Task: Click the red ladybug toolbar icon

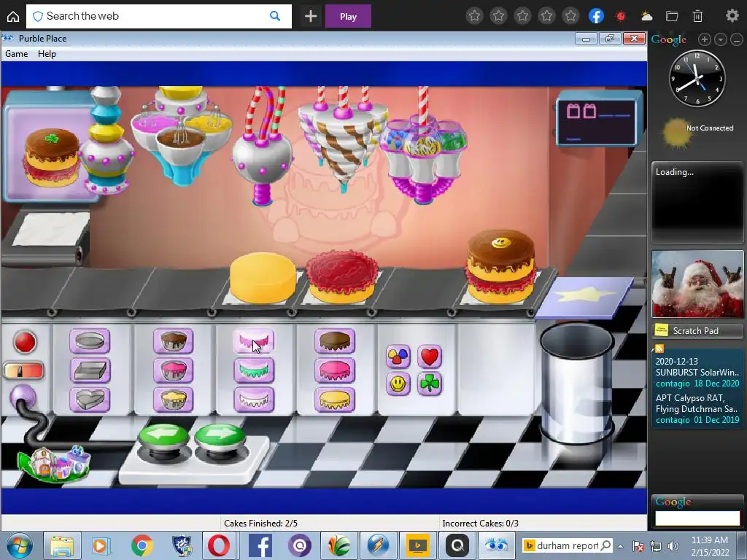Action: coord(620,17)
